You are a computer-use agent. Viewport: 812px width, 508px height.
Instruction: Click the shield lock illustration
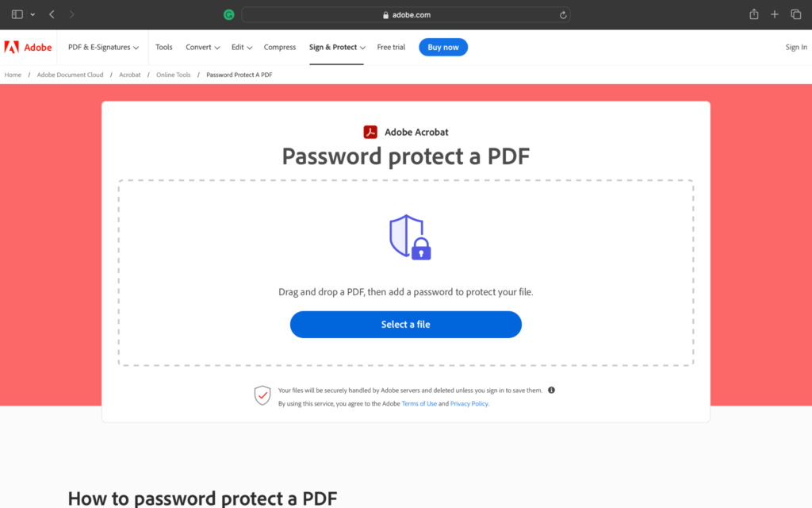click(409, 237)
